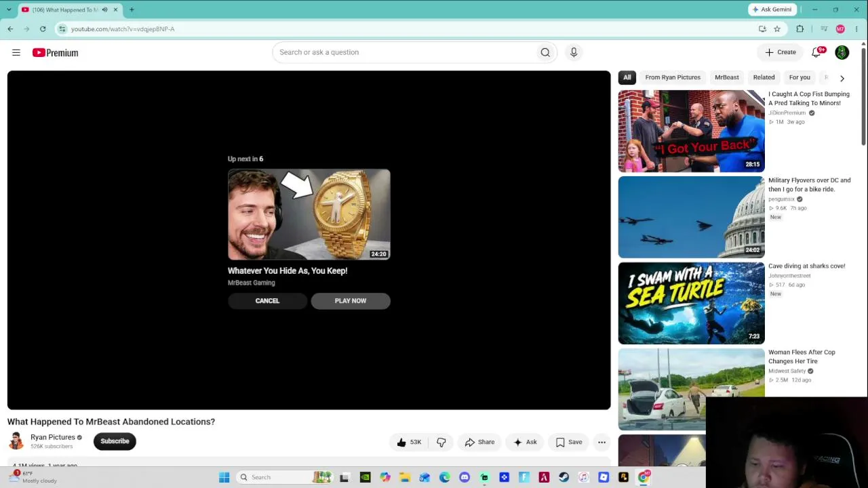Dislike the video with thumbs down
The image size is (868, 488).
tap(441, 442)
